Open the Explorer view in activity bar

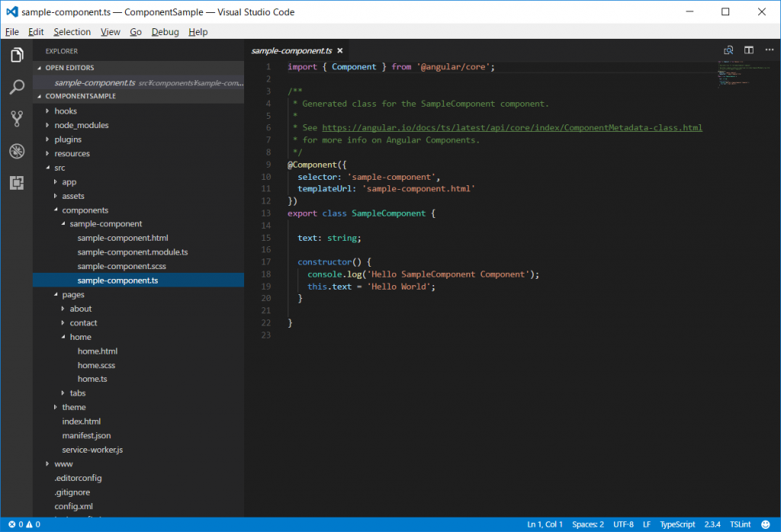tap(16, 55)
